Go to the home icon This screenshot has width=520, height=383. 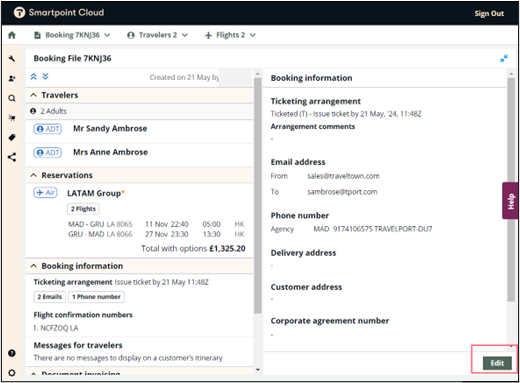pos(12,35)
